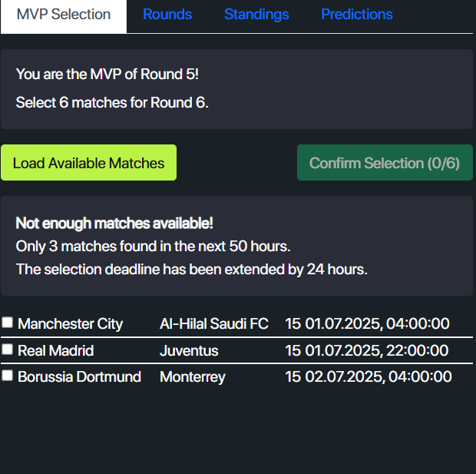The width and height of the screenshot is (476, 474).
Task: Click the Juventus opponent name
Action: (189, 350)
